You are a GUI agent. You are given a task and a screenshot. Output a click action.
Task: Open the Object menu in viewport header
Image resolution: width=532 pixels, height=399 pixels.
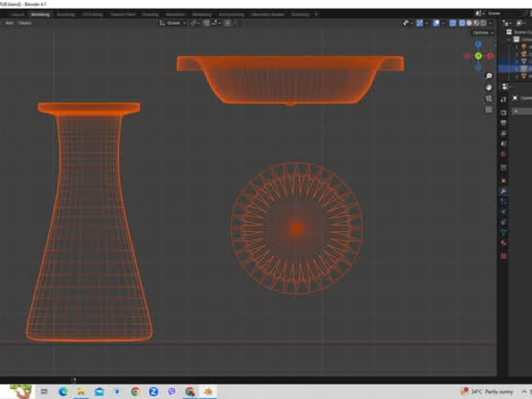tap(25, 23)
